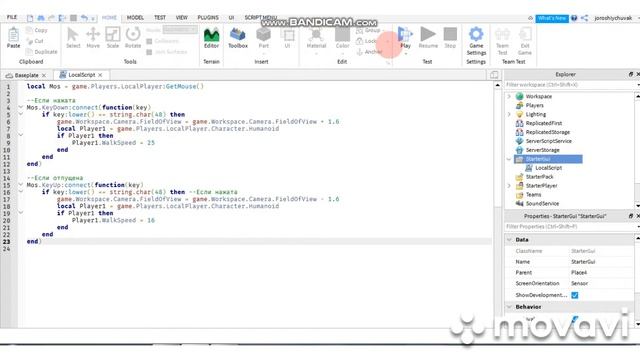This screenshot has width=640, height=360.
Task: Click Duplicate in the Clipboard group
Action: [x=41, y=52]
